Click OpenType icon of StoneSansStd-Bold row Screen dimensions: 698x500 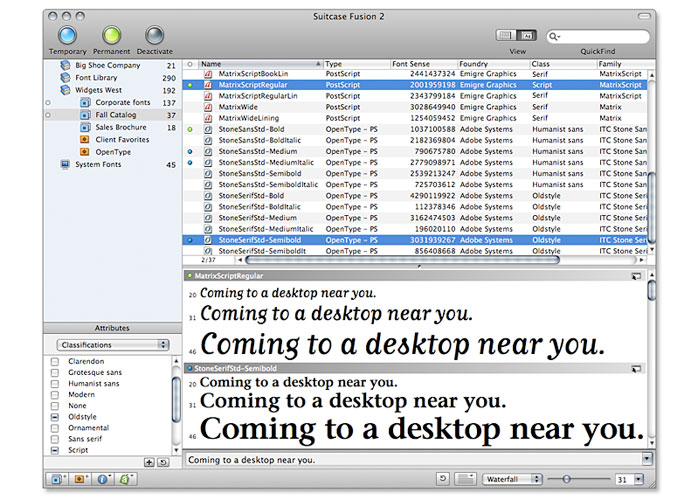(x=208, y=130)
